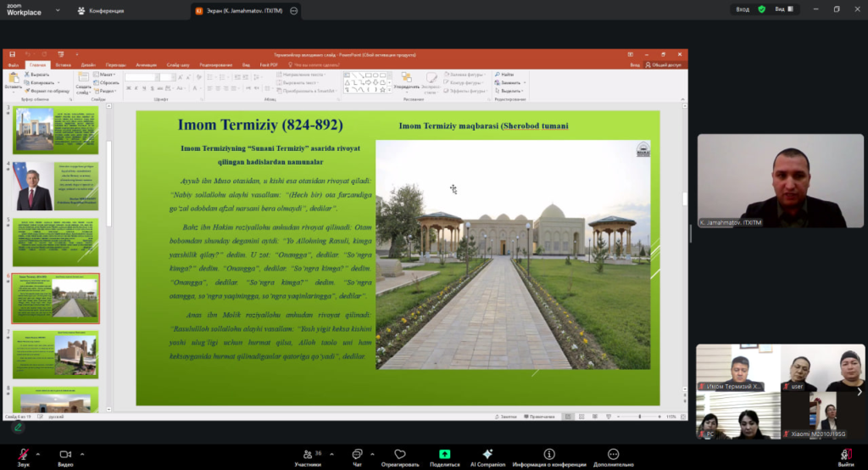Show next participants page with right arrow
This screenshot has height=470, width=868.
(x=860, y=391)
